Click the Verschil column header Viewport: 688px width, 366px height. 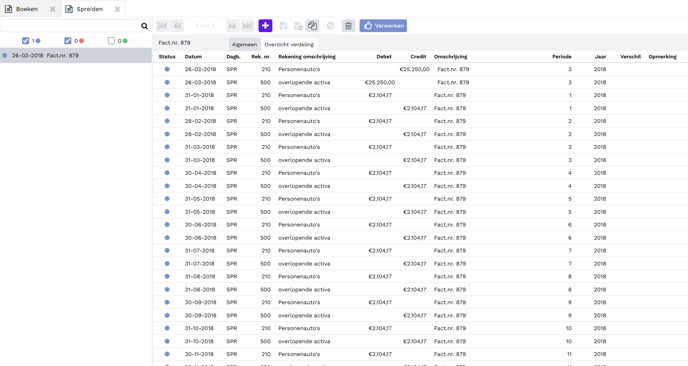(x=631, y=57)
